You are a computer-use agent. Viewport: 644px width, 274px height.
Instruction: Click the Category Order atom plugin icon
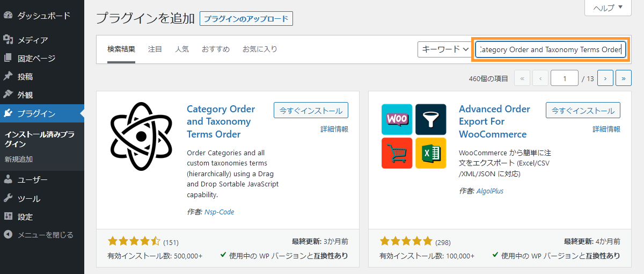tap(141, 136)
